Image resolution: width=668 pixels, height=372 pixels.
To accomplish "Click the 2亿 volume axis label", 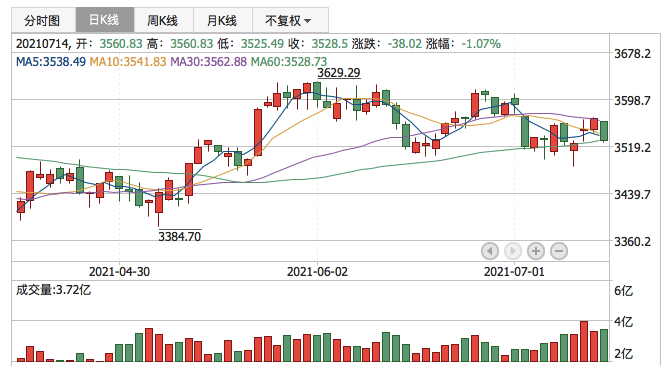I will point(624,353).
